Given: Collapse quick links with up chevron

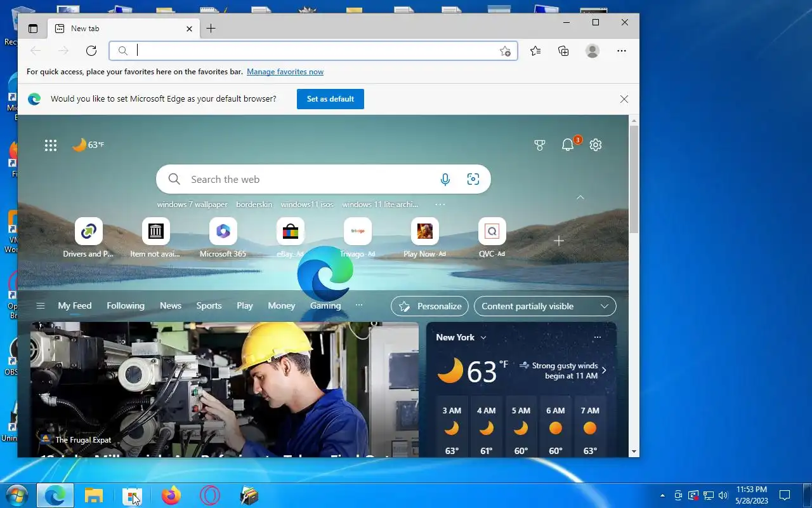Looking at the screenshot, I should (x=580, y=197).
